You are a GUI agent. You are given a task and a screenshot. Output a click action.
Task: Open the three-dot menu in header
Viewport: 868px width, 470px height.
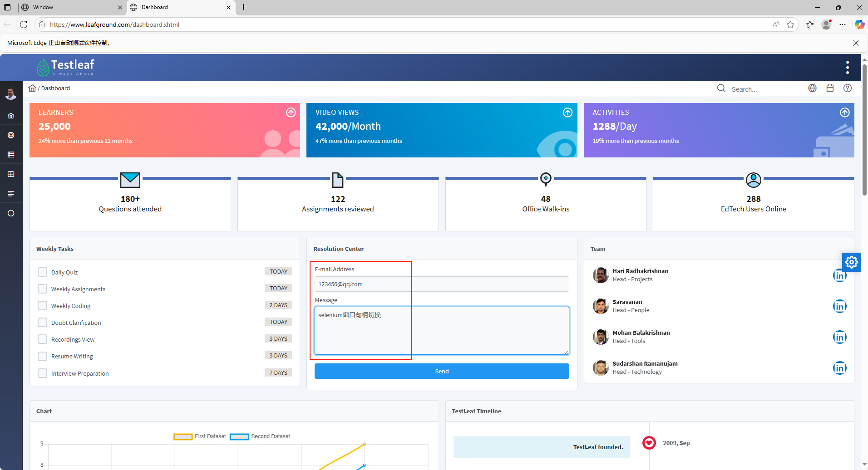click(847, 68)
